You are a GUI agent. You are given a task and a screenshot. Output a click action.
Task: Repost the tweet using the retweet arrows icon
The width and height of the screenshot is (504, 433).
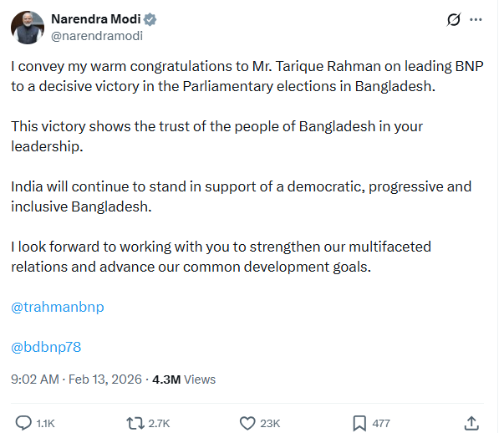(134, 423)
